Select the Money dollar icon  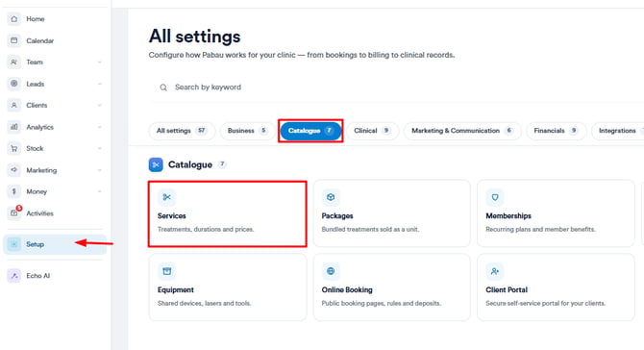pyautogui.click(x=14, y=191)
